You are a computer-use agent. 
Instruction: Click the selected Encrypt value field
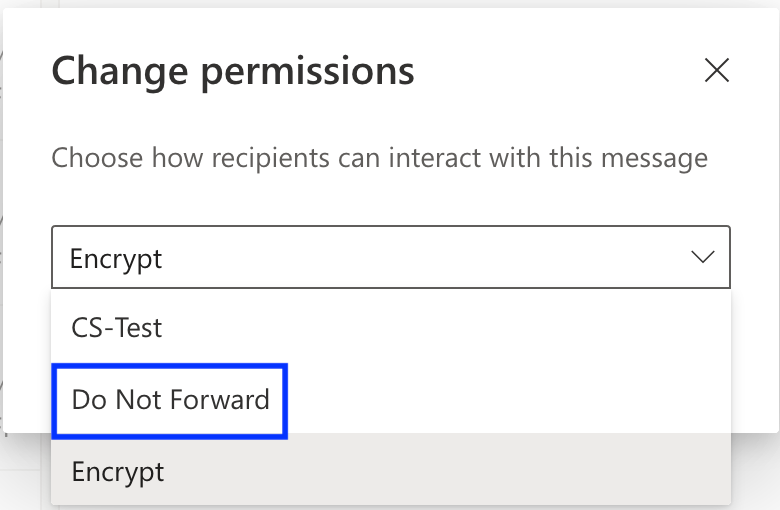(x=116, y=259)
